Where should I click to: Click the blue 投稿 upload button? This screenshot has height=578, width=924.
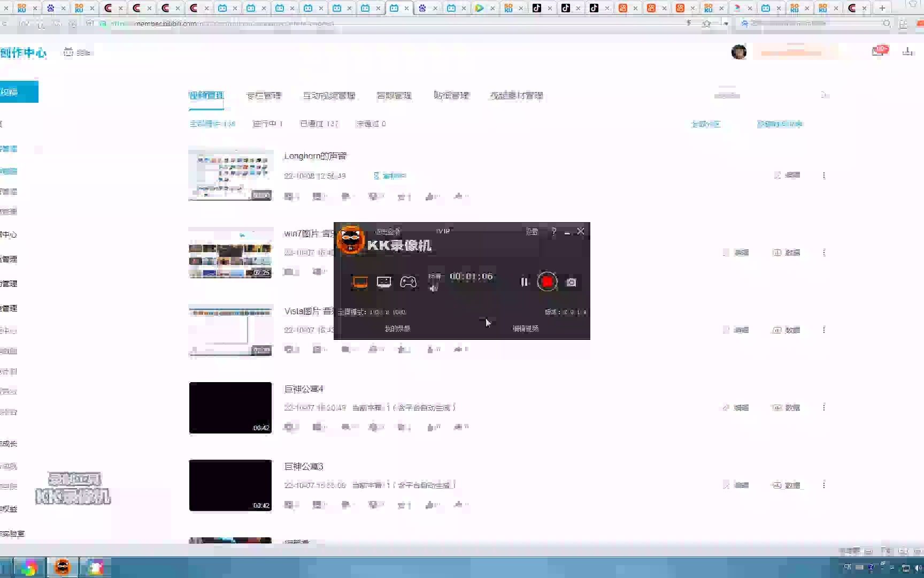click(19, 92)
